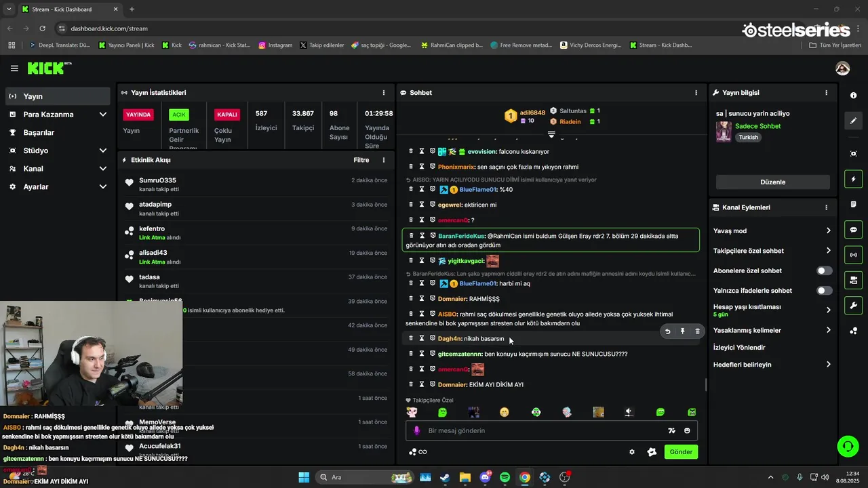Click the Düzenle button
This screenshot has height=488, width=868.
772,182
